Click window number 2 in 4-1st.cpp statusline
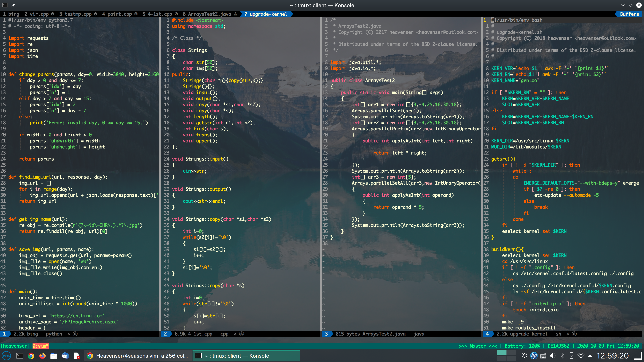 tap(165, 334)
